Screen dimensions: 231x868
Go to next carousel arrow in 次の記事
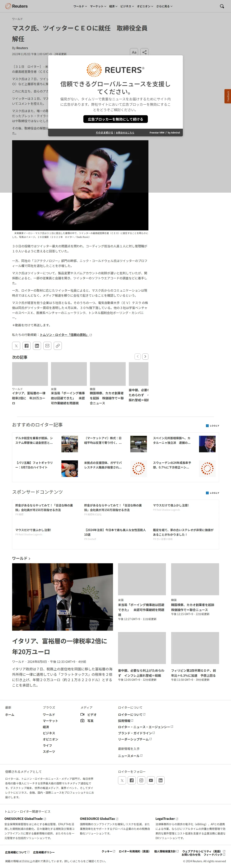click(145, 357)
